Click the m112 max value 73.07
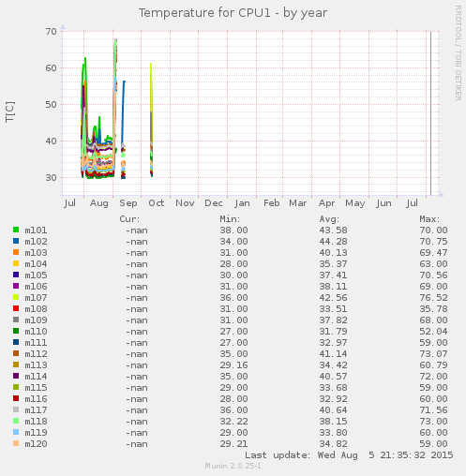466x476 pixels. [x=433, y=354]
